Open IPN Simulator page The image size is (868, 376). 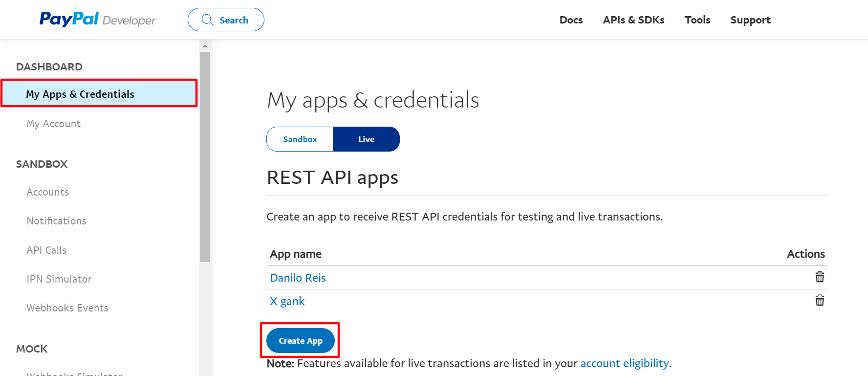point(59,279)
